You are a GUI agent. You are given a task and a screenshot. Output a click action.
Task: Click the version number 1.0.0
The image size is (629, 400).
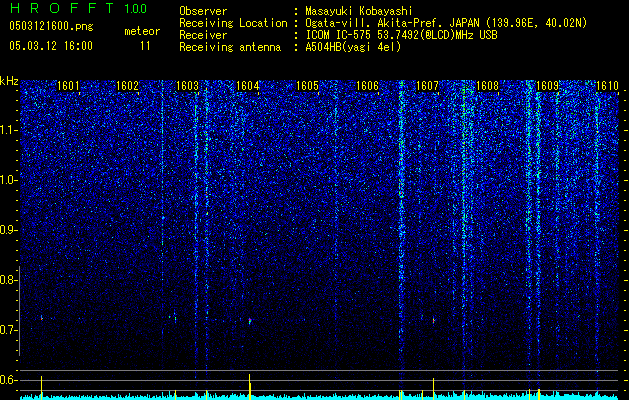point(135,9)
